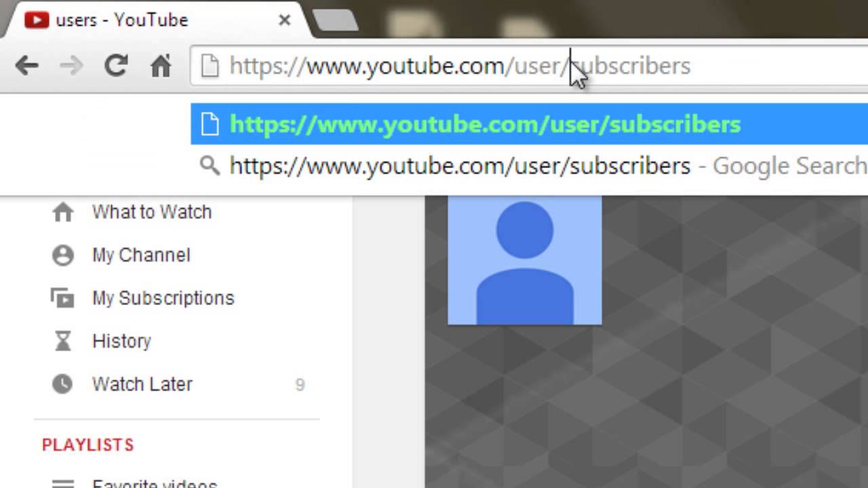The image size is (868, 488).
Task: Open a new browser tab
Action: 335,20
